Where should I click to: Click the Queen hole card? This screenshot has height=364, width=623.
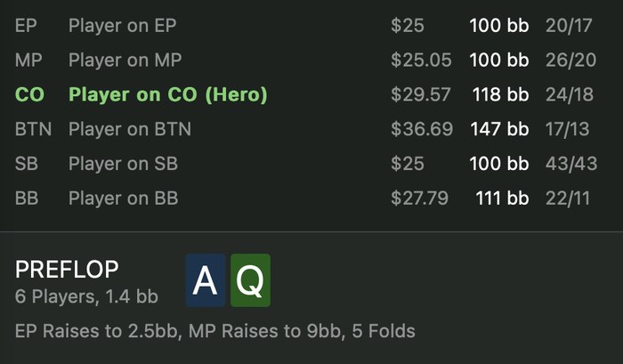click(250, 280)
